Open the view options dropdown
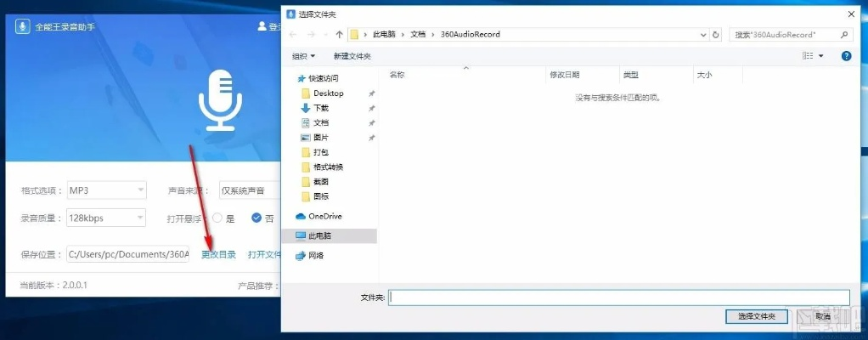This screenshot has height=340, width=868. tap(820, 56)
